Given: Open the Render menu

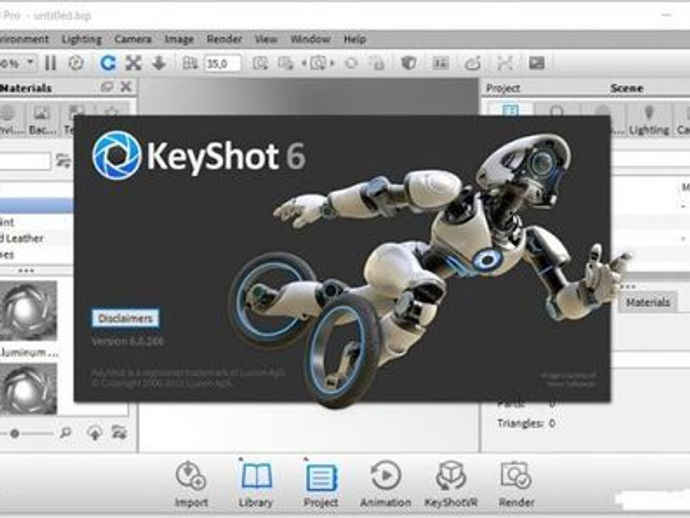Looking at the screenshot, I should 224,39.
